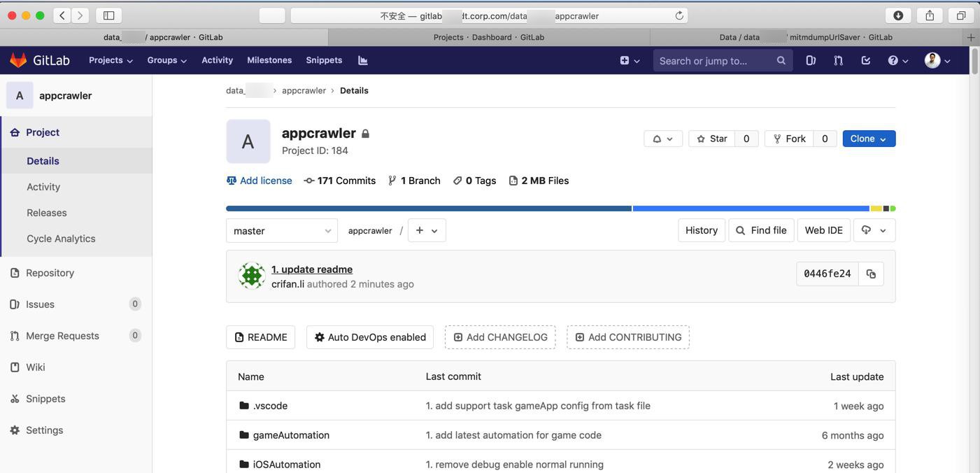Open the notification bell dropdown

[663, 139]
